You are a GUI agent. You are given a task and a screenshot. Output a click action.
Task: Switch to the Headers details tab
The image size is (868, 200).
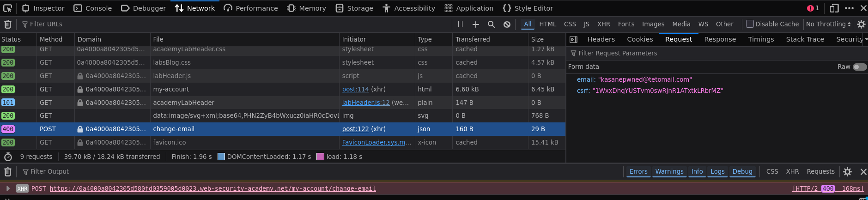pos(601,39)
